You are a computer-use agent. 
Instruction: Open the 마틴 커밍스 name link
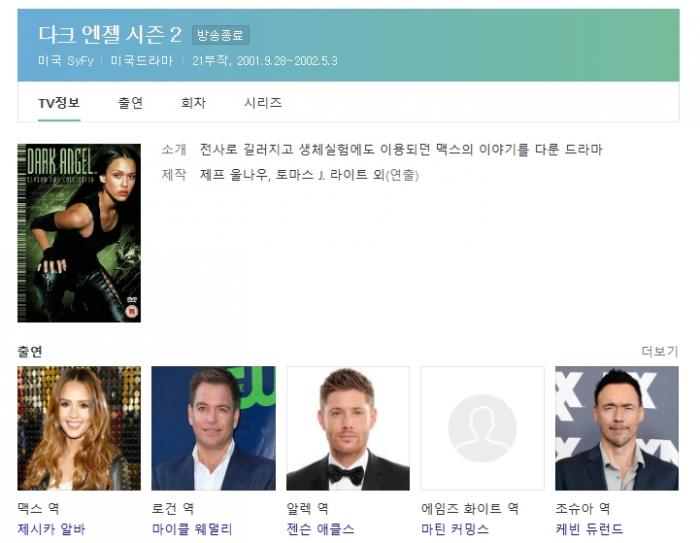[454, 529]
